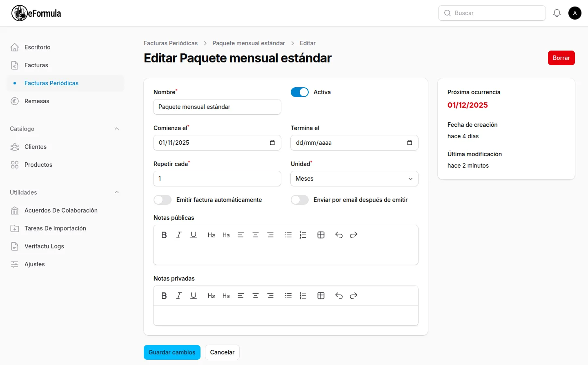This screenshot has height=365, width=588.
Task: Insert numbered list in Notas privadas
Action: [x=303, y=296]
